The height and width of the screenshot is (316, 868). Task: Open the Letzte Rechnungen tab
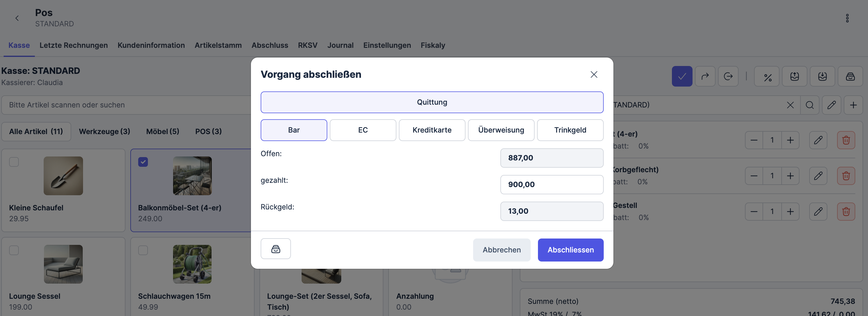(73, 45)
